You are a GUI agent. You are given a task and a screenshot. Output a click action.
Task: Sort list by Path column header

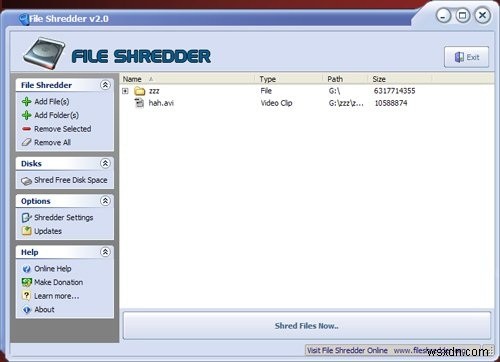click(x=345, y=79)
